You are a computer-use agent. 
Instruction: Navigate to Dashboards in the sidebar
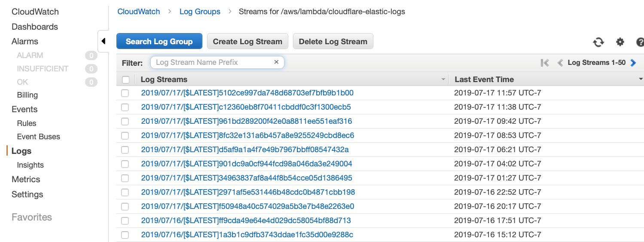pyautogui.click(x=35, y=27)
